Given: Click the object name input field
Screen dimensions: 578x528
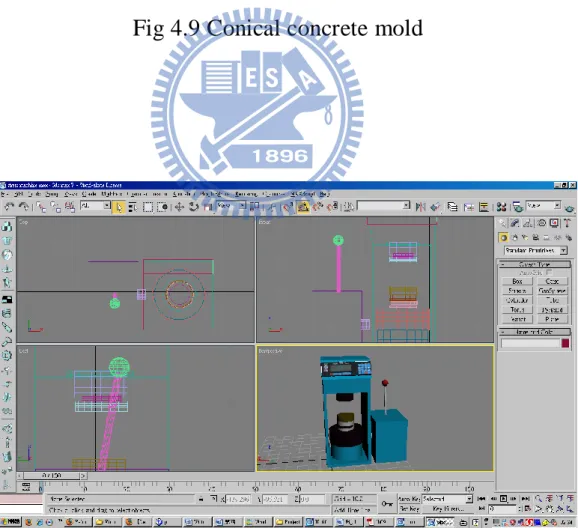Looking at the screenshot, I should pyautogui.click(x=530, y=343).
